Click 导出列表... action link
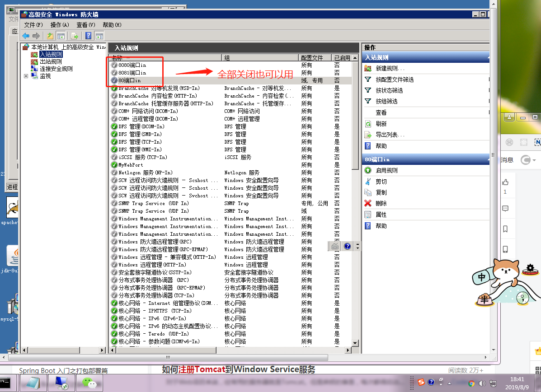The height and width of the screenshot is (392, 541). [x=390, y=135]
